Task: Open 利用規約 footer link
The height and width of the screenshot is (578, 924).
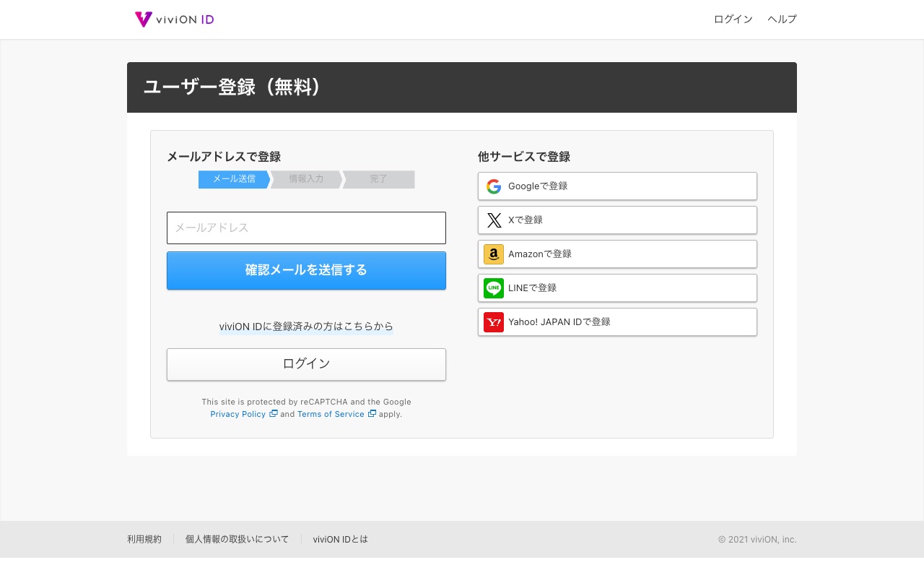Action: click(144, 539)
